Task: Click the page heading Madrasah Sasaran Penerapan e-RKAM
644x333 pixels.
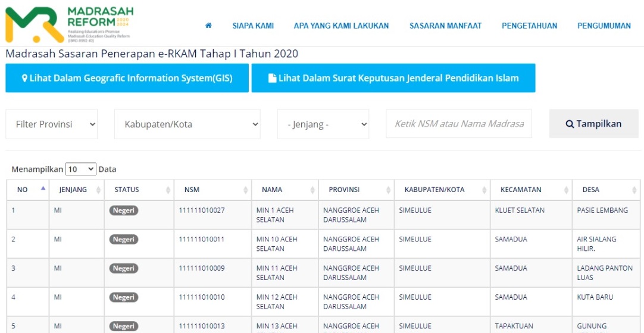Action: 152,54
